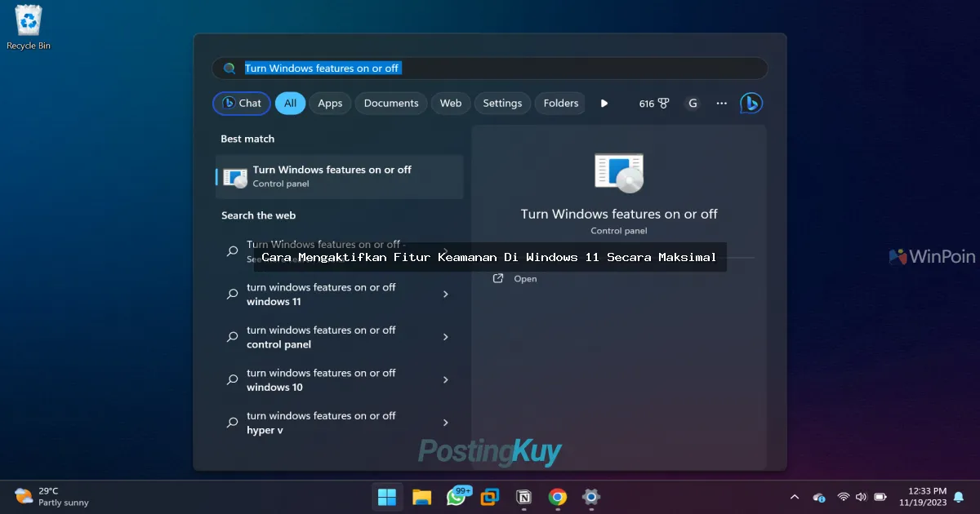Expand arrow for 'hyper v' web suggestion
Screen dimensions: 980x514
445,423
